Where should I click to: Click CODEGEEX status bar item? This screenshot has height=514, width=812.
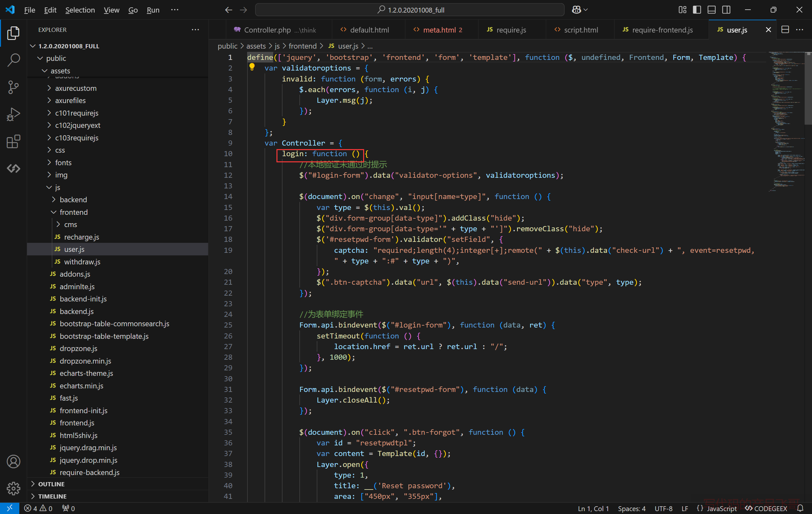point(766,508)
